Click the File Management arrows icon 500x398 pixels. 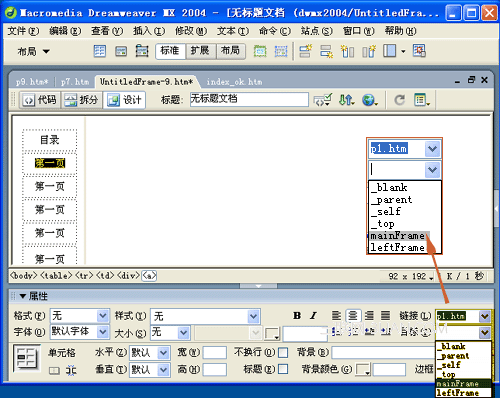(x=346, y=100)
